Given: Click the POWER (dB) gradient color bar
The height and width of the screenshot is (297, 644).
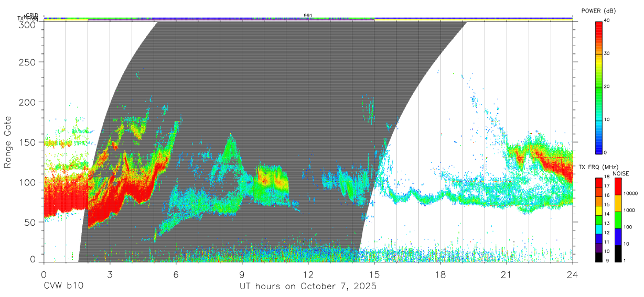Looking at the screenshot, I should pyautogui.click(x=599, y=87).
